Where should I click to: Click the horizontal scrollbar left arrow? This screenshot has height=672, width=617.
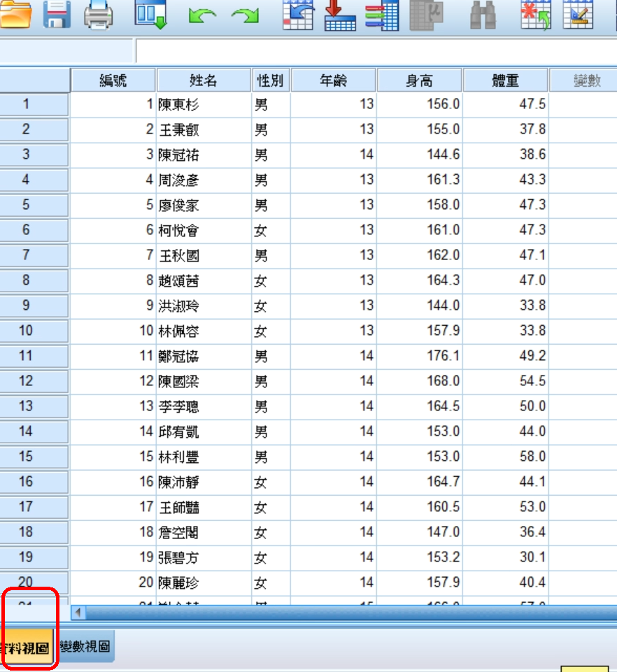[78, 613]
